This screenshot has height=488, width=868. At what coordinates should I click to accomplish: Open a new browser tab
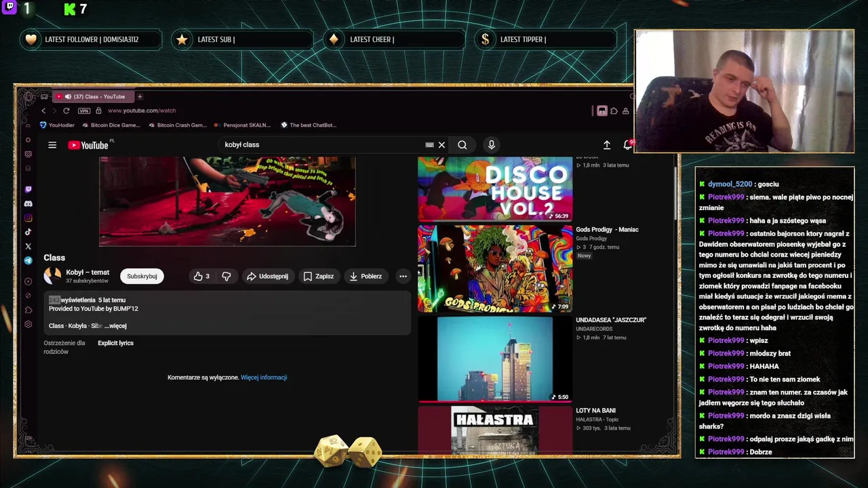point(140,96)
